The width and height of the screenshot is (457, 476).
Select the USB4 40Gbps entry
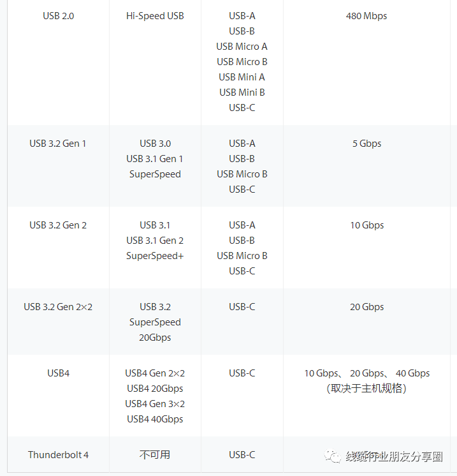point(155,419)
